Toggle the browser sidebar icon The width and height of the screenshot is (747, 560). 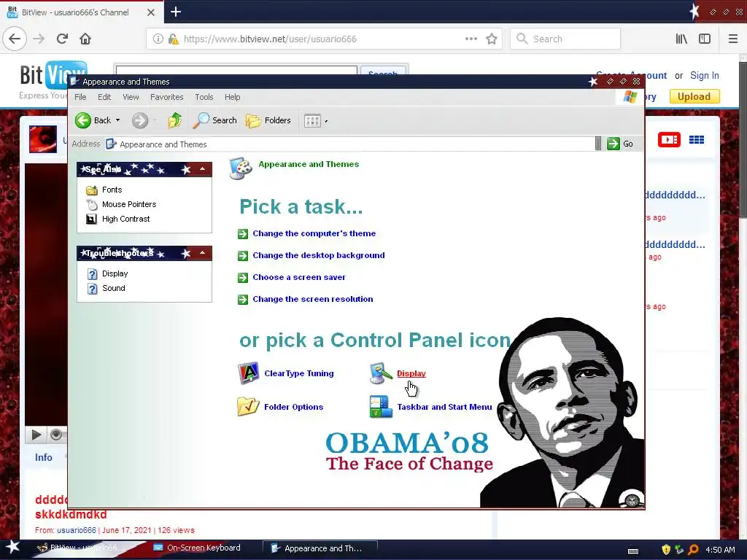705,39
